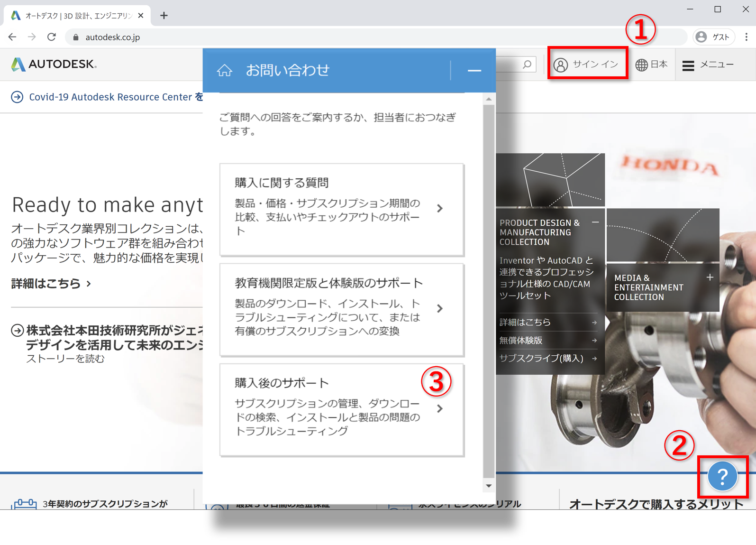Click the chat panel scrollbar track
756x545 pixels.
click(489, 292)
